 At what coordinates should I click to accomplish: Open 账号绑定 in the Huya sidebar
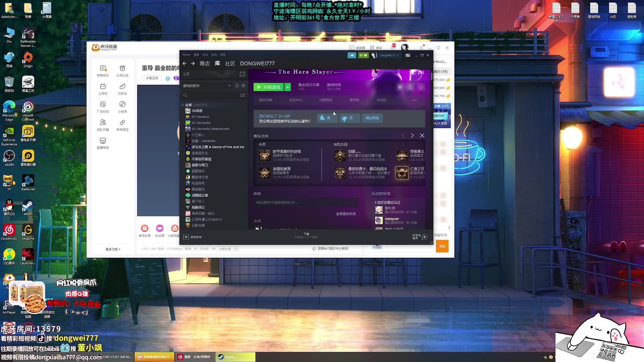pos(122,125)
